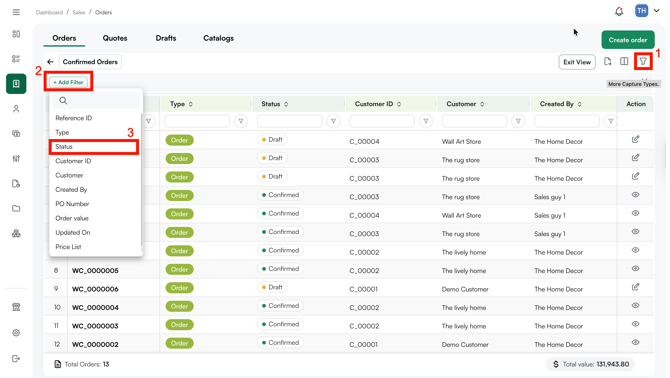Click the Sales breadcrumb link

pyautogui.click(x=79, y=12)
